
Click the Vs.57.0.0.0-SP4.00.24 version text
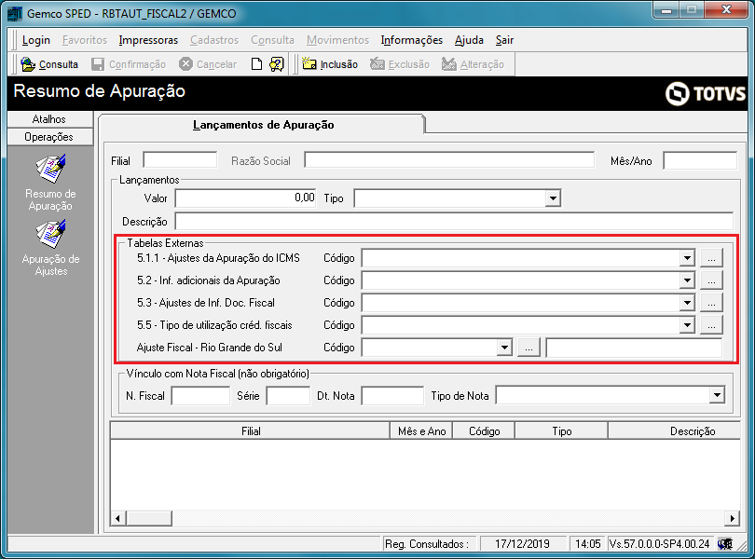[x=660, y=544]
